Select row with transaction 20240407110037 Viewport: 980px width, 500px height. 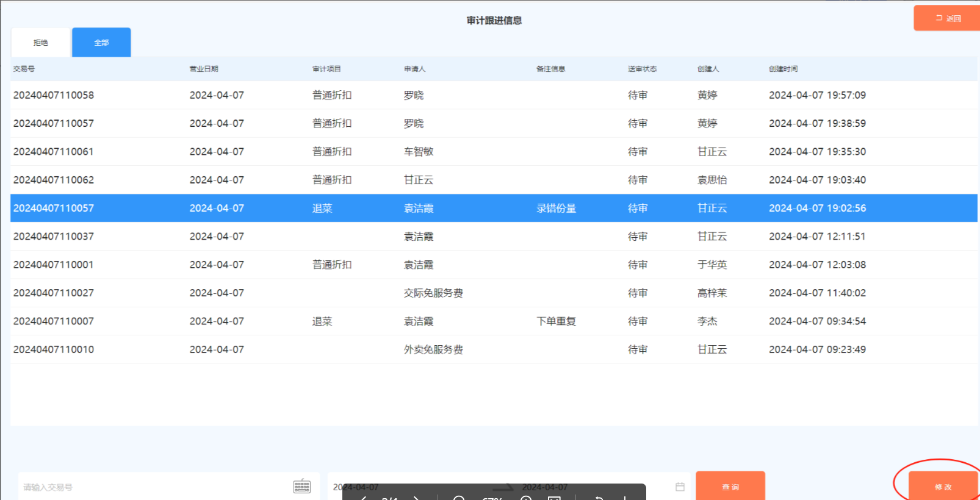pyautogui.click(x=54, y=237)
